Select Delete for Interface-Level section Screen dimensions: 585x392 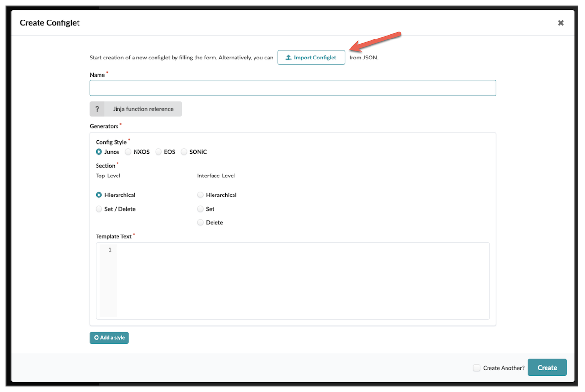[200, 222]
